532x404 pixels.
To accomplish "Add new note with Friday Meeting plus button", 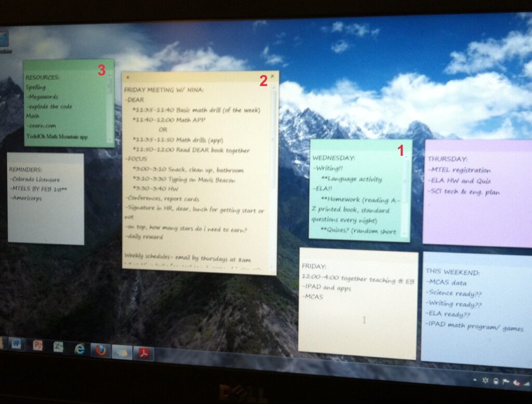I will 128,76.
